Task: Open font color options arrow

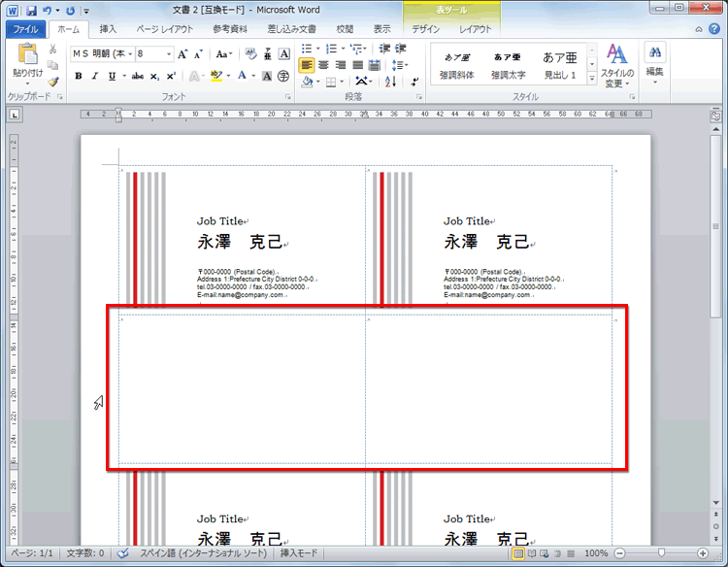Action: tap(253, 76)
